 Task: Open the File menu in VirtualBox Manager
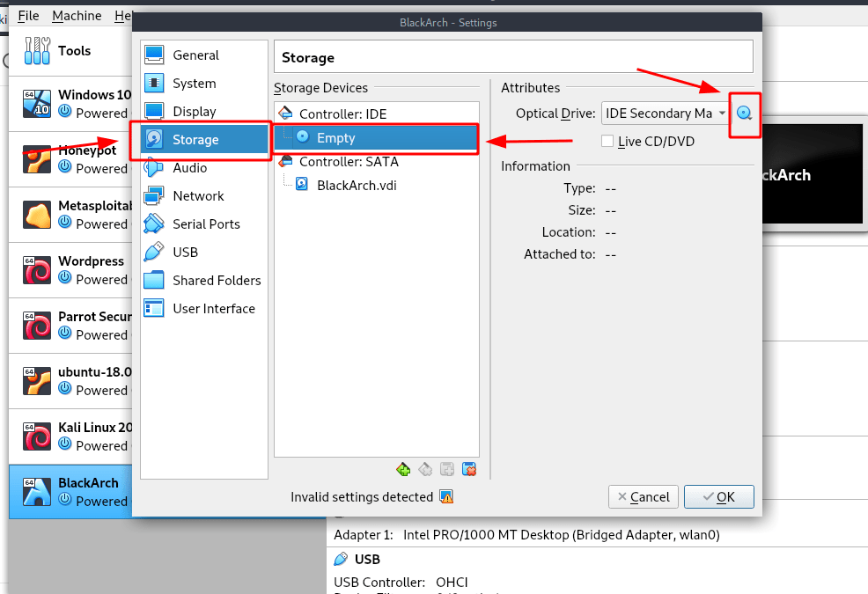tap(28, 16)
